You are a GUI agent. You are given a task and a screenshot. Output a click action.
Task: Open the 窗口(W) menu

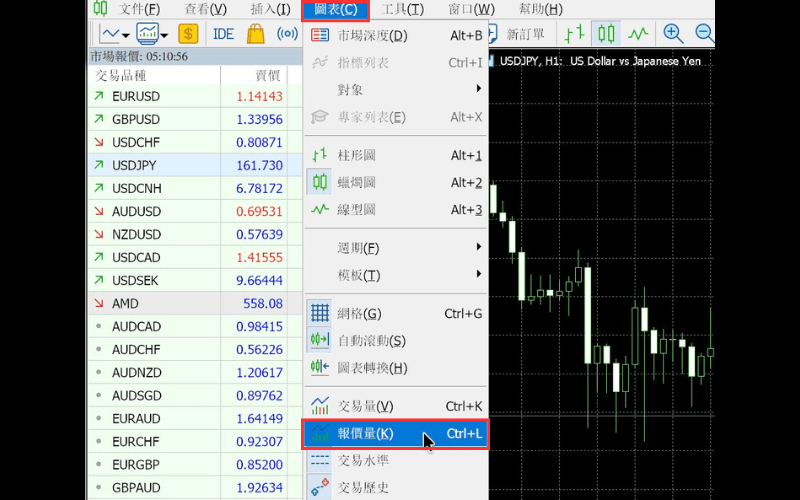pos(471,9)
